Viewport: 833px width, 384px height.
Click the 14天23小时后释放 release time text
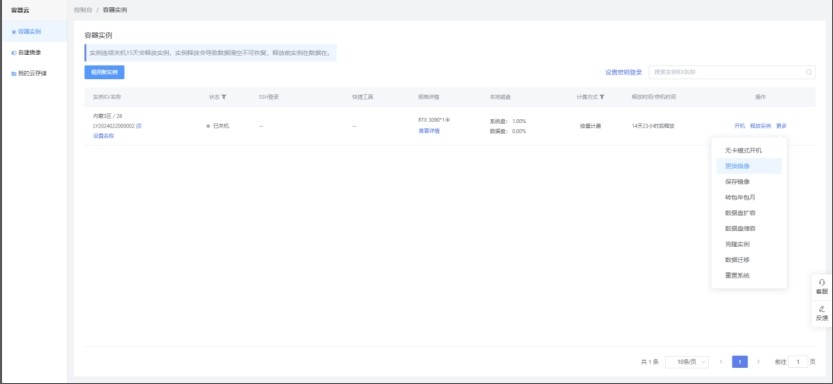tap(653, 126)
